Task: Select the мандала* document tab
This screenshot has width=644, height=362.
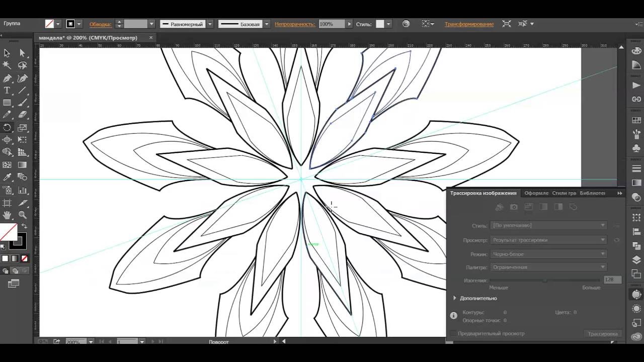Action: (x=89, y=38)
